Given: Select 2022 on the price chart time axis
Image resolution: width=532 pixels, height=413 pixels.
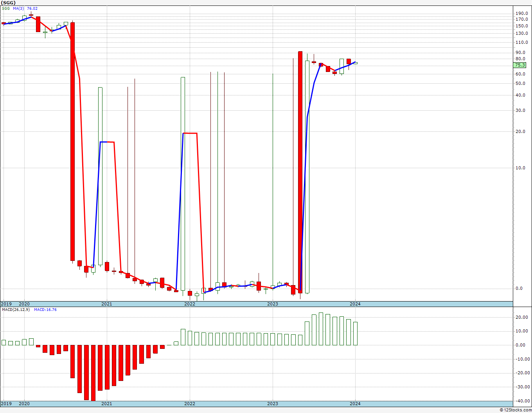Looking at the screenshot, I should 190,304.
